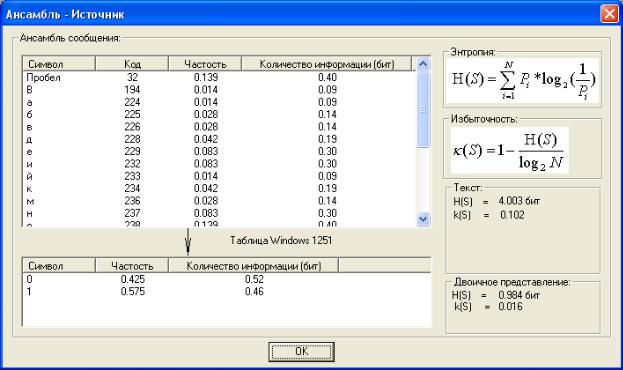The width and height of the screenshot is (623, 370).
Task: Select the row with code 233
Action: 219,176
